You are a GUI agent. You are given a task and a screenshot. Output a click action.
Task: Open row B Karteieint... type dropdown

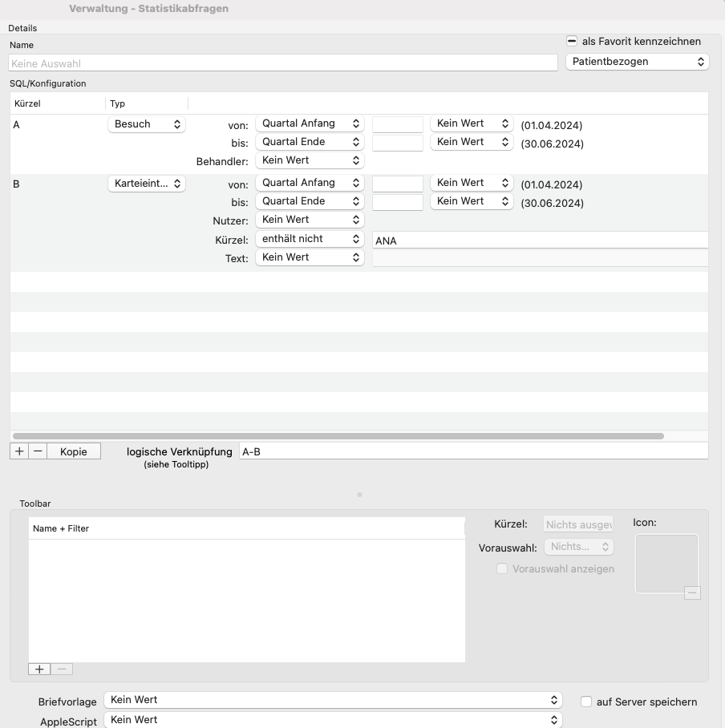click(147, 184)
